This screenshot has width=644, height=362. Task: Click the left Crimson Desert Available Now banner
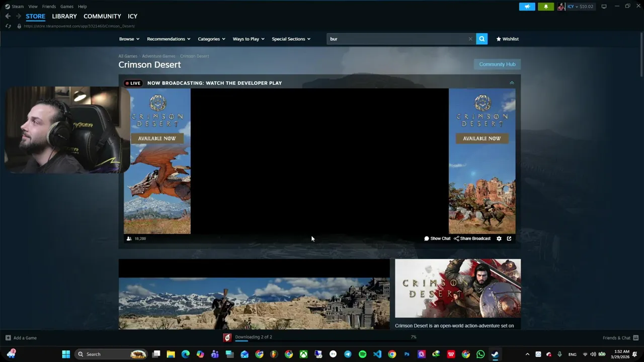coord(157,161)
